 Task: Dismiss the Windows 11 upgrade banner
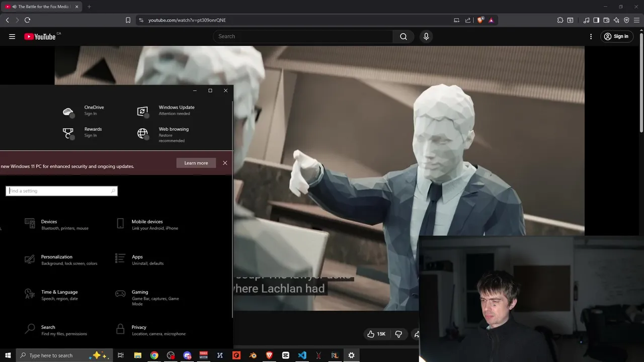tap(225, 163)
